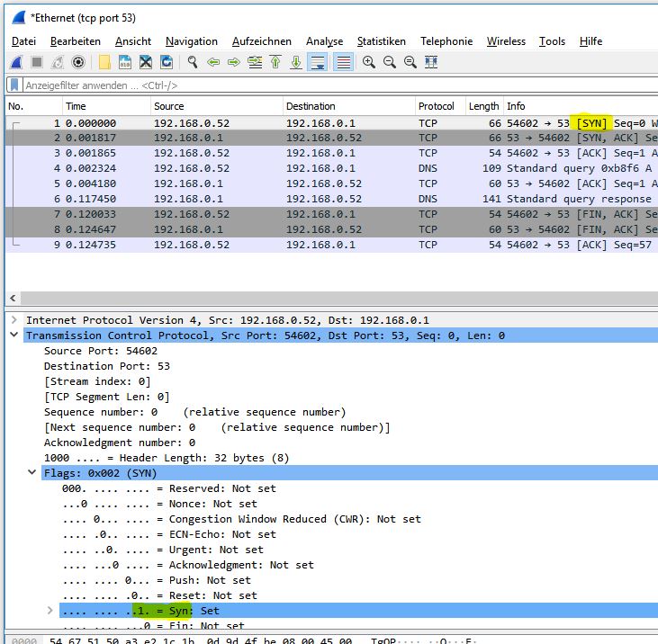The width and height of the screenshot is (658, 644).
Task: Click the close capture file icon
Action: pyautogui.click(x=146, y=62)
